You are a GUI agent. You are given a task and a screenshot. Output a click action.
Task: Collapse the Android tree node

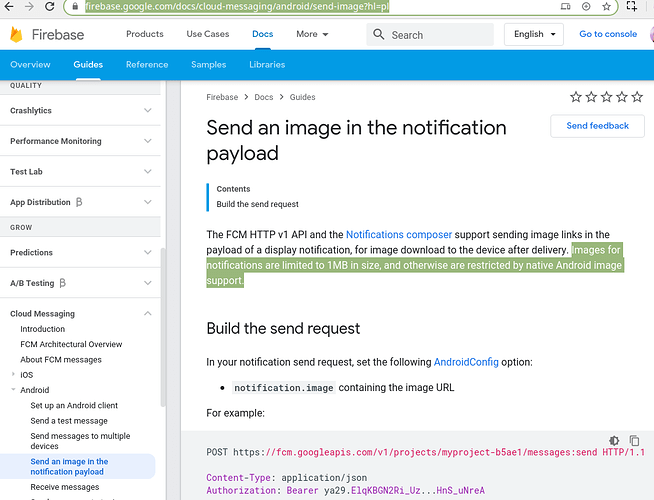tap(13, 389)
